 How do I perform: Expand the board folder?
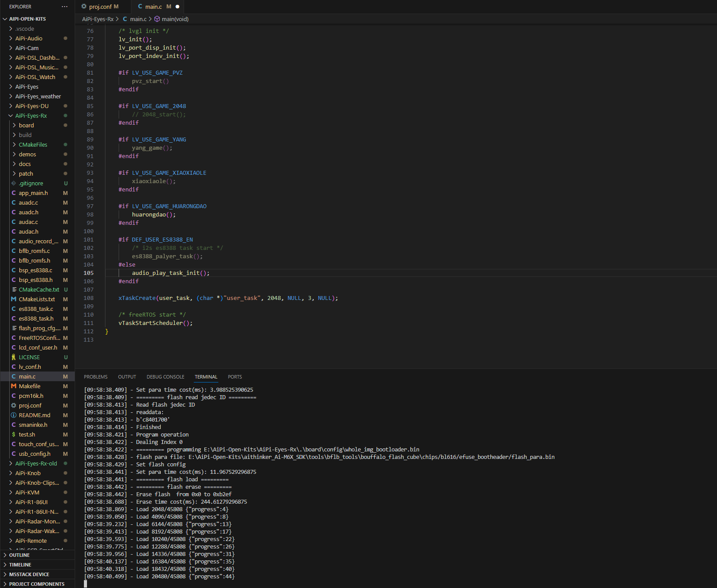tap(14, 125)
